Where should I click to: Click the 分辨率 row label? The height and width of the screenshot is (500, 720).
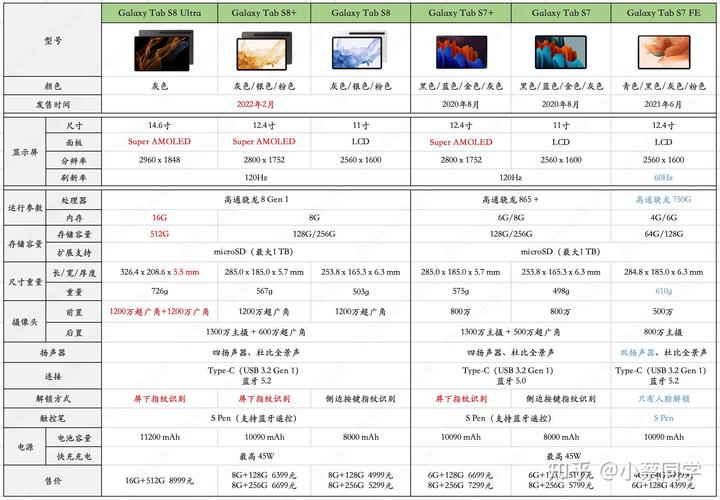pos(73,161)
